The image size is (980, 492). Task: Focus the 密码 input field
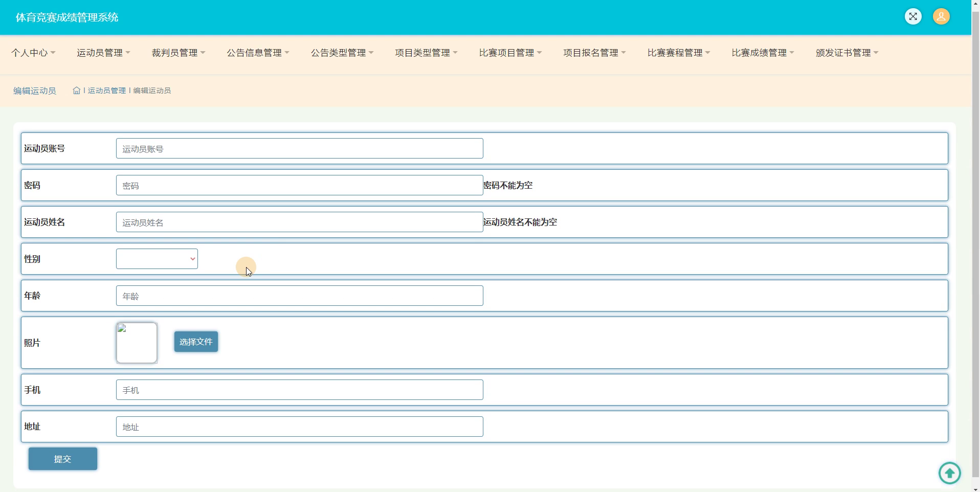pyautogui.click(x=300, y=185)
